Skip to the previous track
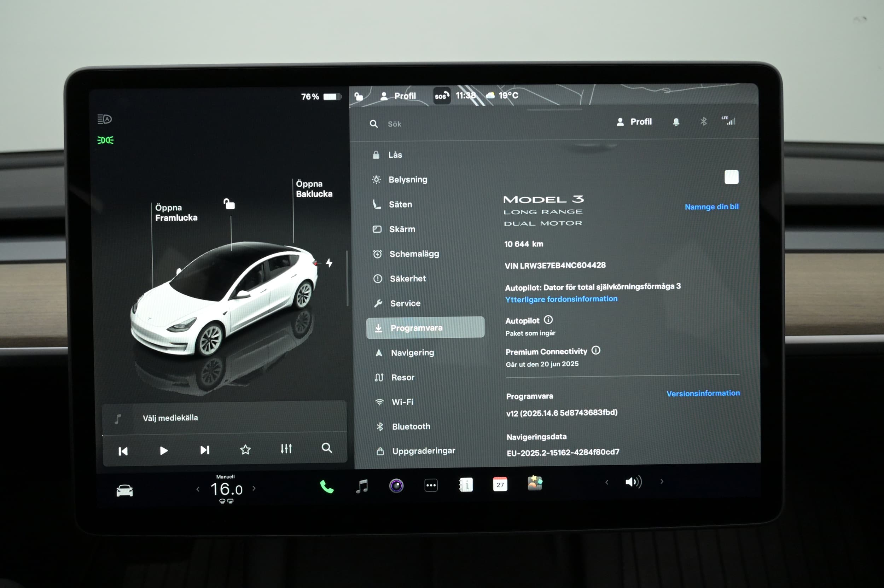884x588 pixels. tap(123, 451)
